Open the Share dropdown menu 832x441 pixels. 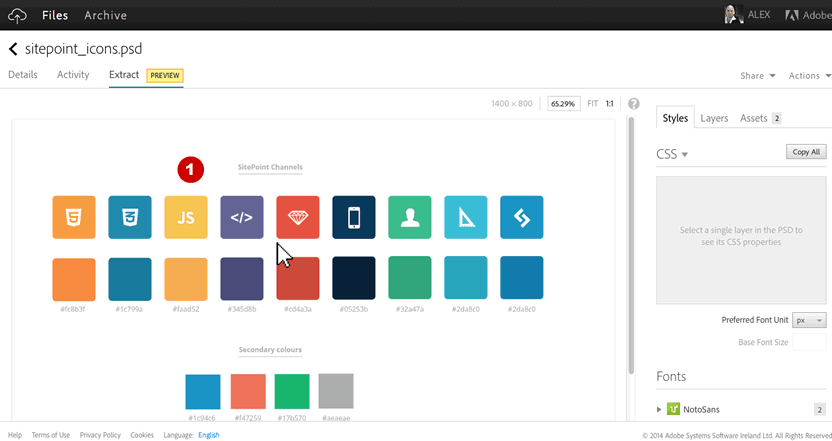(758, 76)
